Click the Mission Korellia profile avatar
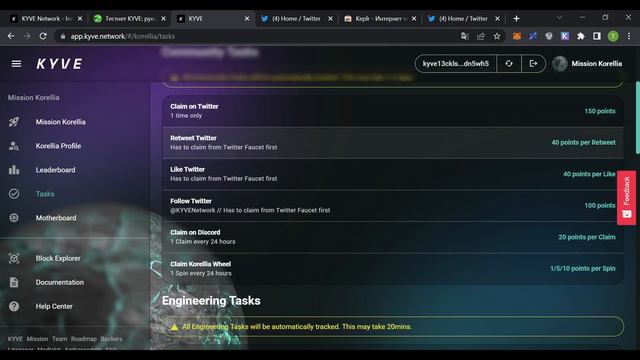This screenshot has height=360, width=640. [x=560, y=64]
